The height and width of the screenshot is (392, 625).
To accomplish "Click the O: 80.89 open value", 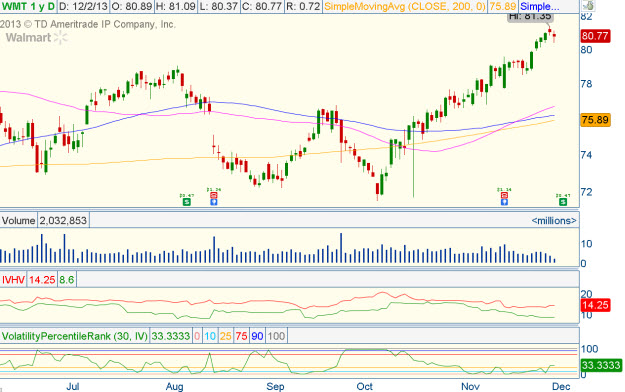I will point(133,6).
